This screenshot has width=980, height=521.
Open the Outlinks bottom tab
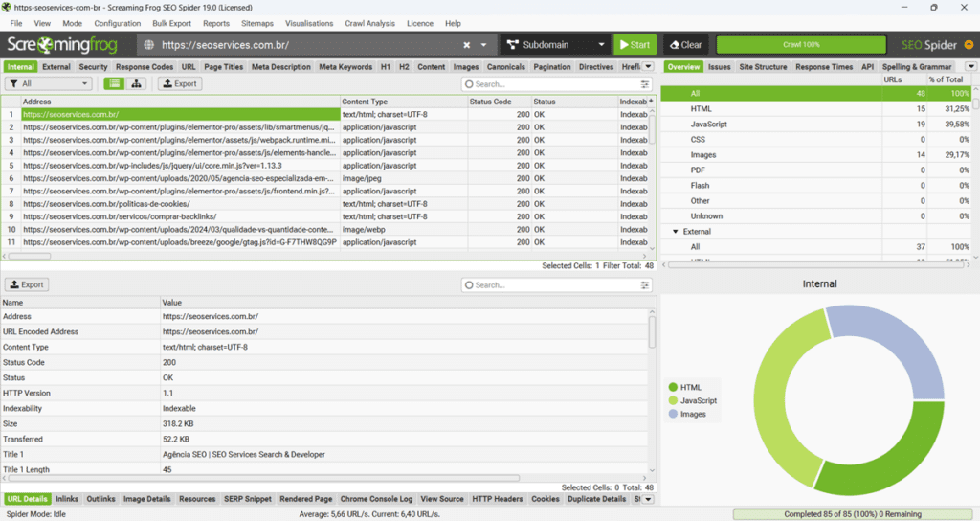[x=100, y=499]
